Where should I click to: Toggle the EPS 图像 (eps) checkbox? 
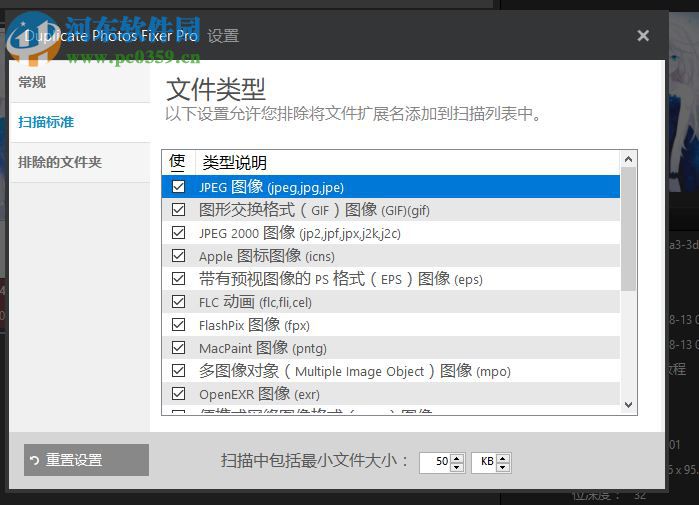(178, 279)
